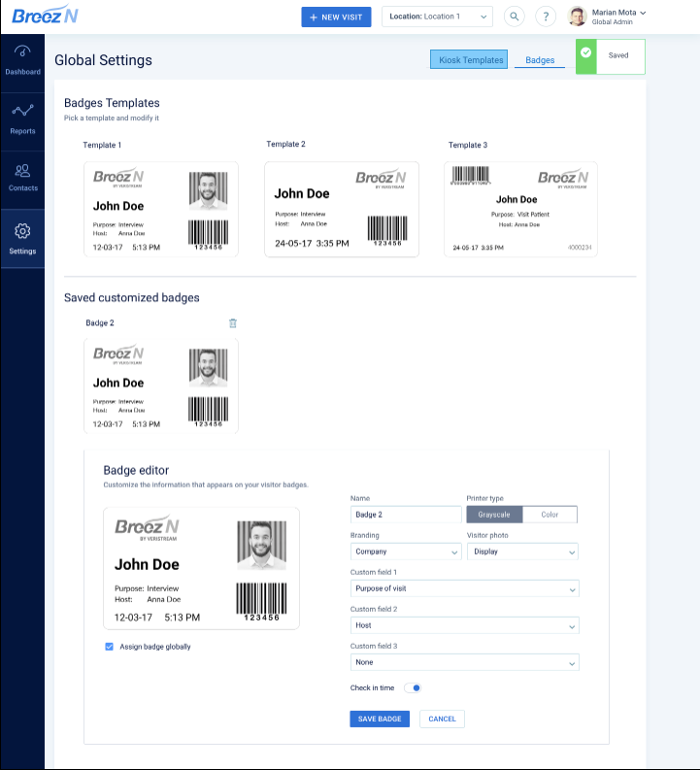Viewport: 700px width, 770px height.
Task: Click Marian Mota's avatar photo
Action: click(x=578, y=17)
